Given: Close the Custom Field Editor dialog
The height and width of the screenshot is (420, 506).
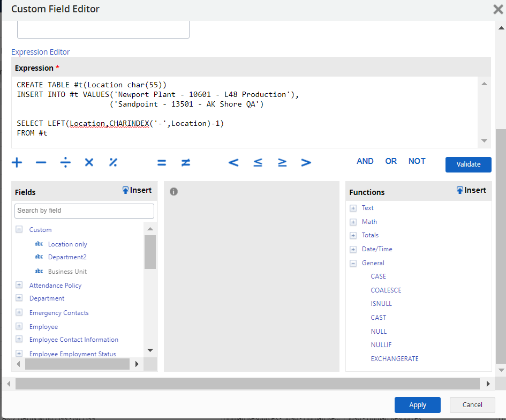Looking at the screenshot, I should 499,9.
